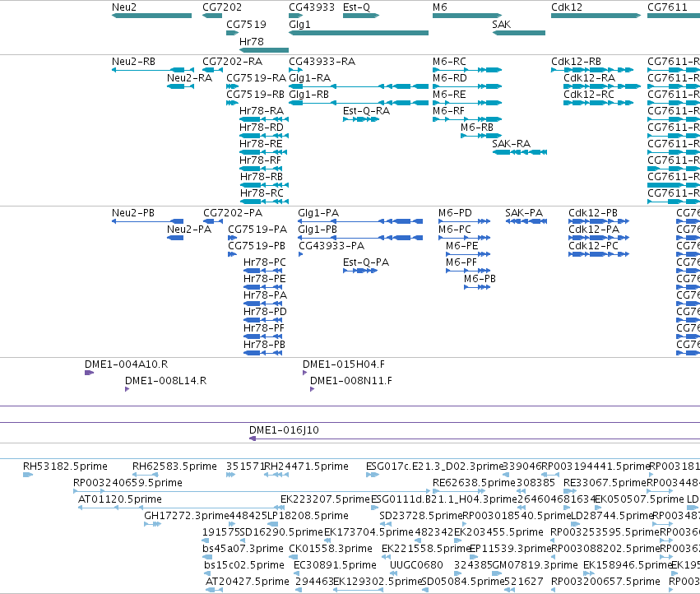Click the Neu2 gene label
Screen dimensions: 700x594
124,7
